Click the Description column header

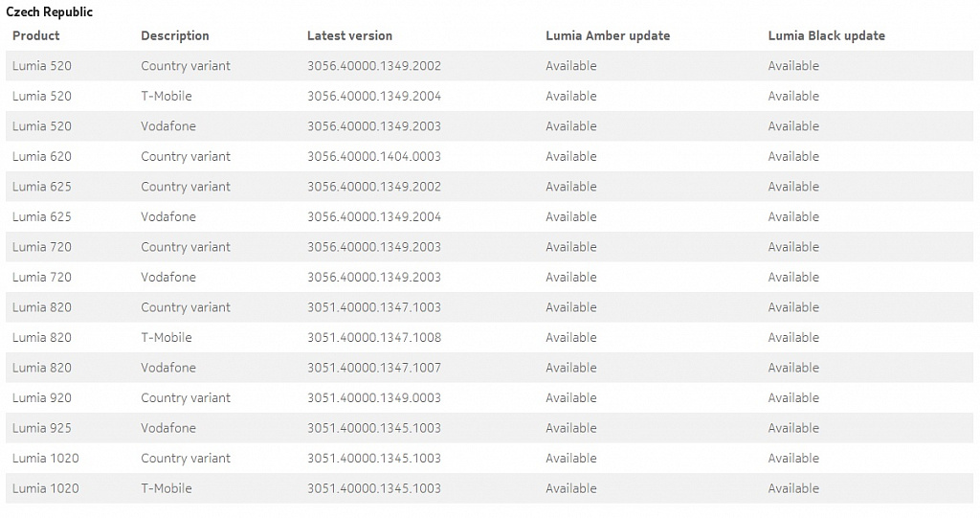click(175, 35)
